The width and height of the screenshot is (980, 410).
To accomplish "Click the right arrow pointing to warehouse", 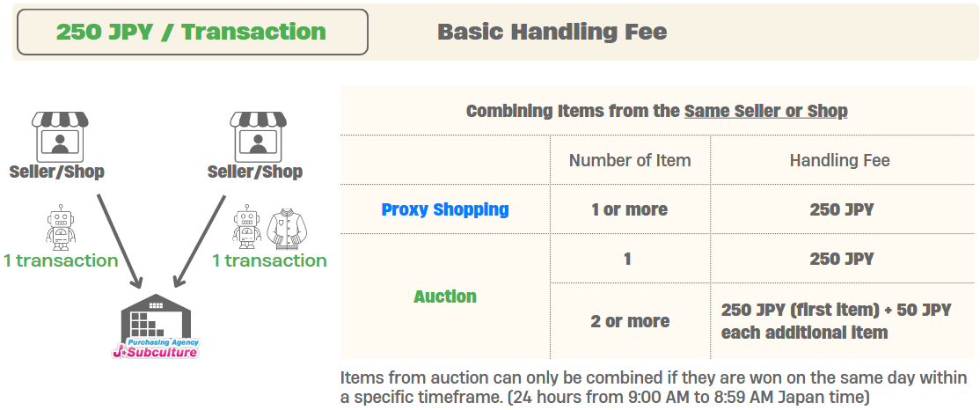I will click(x=198, y=240).
